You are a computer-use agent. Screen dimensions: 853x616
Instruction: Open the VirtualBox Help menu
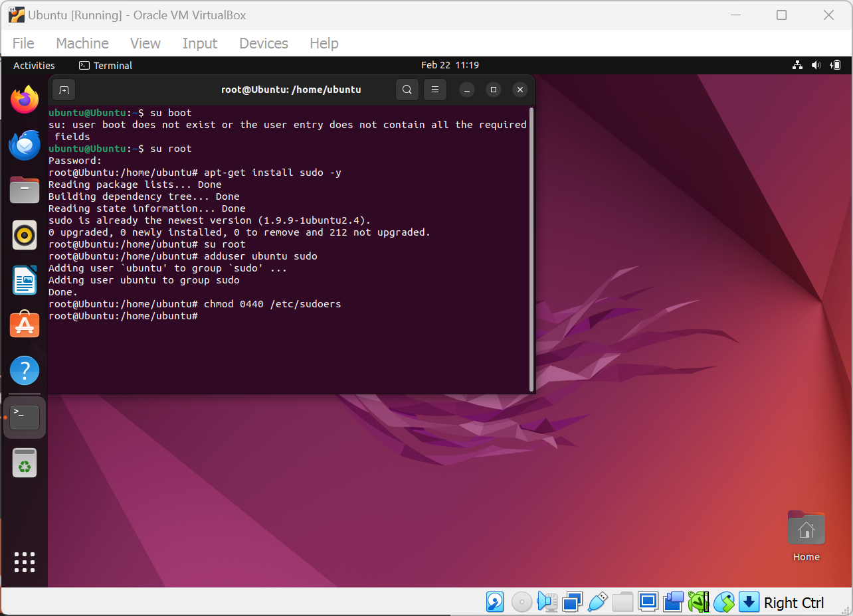(324, 43)
